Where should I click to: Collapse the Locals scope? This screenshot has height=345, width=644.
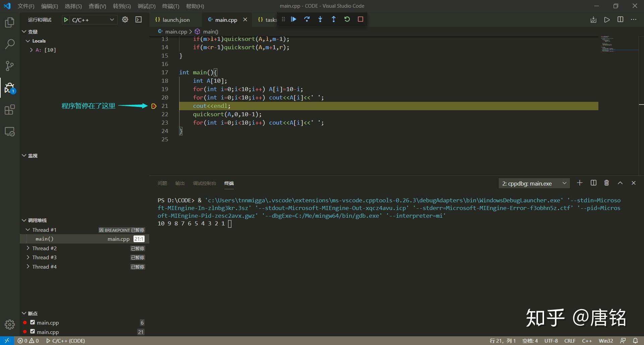click(x=28, y=41)
